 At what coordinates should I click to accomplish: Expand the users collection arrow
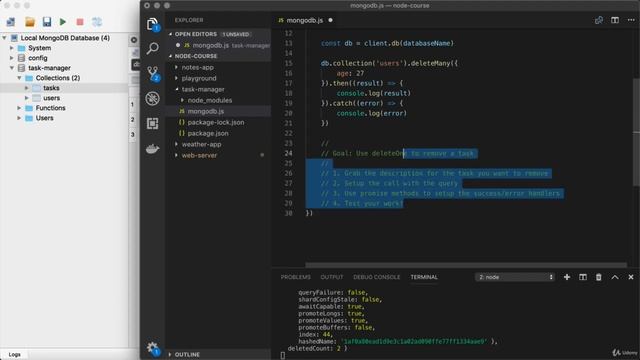(x=27, y=98)
